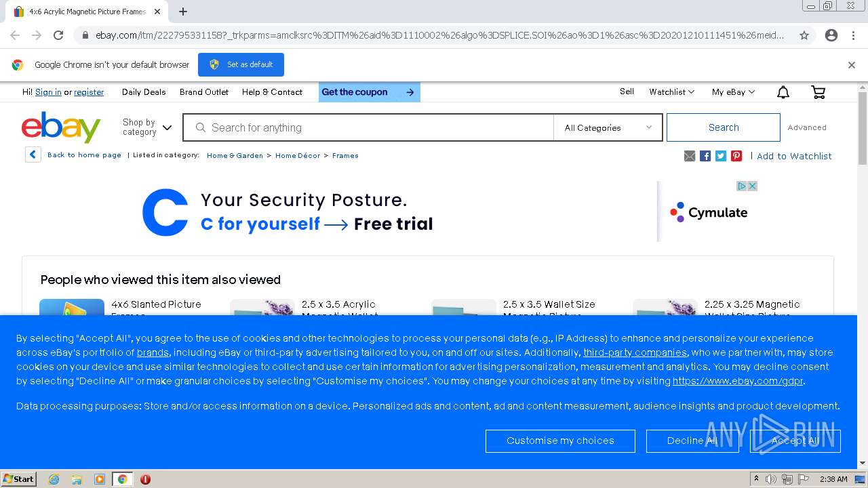Share listing on Facebook icon
This screenshot has height=488, width=868.
point(705,156)
